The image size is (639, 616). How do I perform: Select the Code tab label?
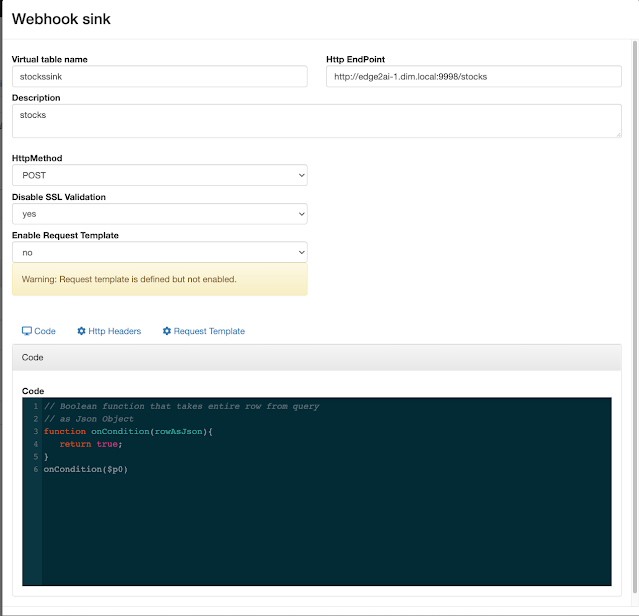point(45,331)
